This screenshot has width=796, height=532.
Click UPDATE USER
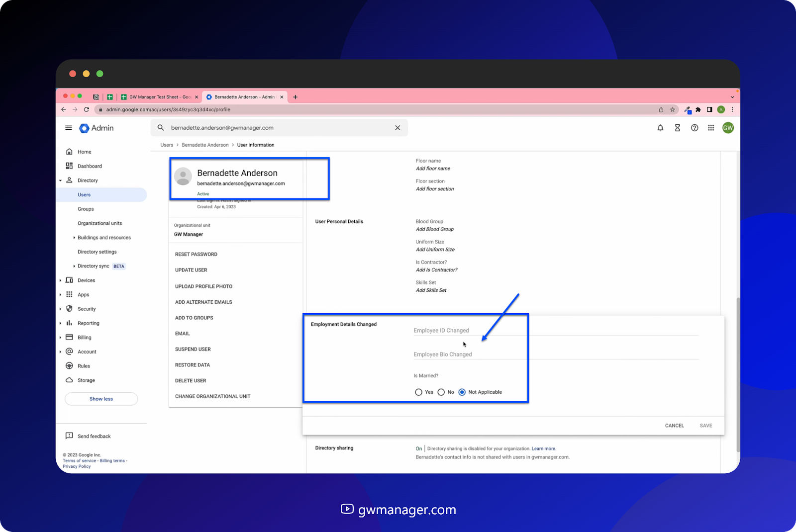(191, 270)
